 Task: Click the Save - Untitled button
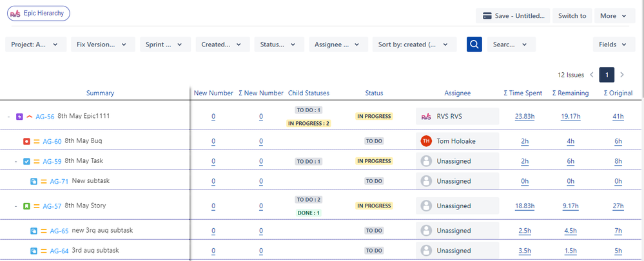512,16
